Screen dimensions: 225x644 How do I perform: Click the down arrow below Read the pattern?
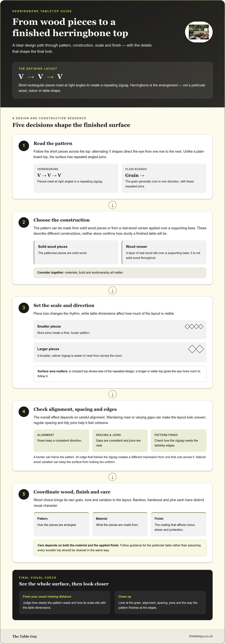tap(112, 205)
